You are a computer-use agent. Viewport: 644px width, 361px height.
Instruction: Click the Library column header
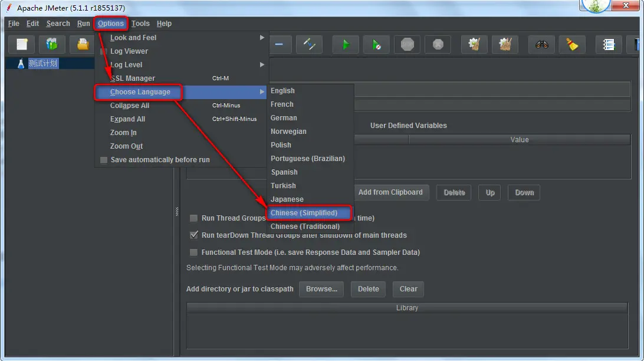coord(407,307)
